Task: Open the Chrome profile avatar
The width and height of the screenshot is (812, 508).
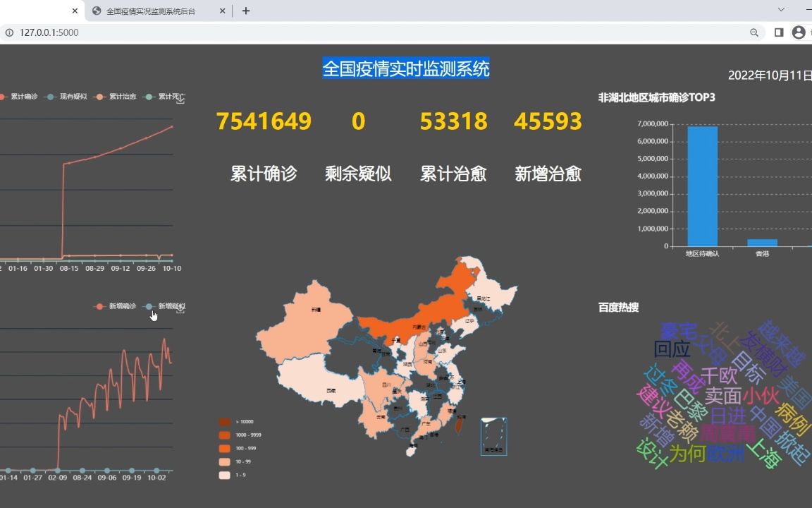Action: click(799, 32)
